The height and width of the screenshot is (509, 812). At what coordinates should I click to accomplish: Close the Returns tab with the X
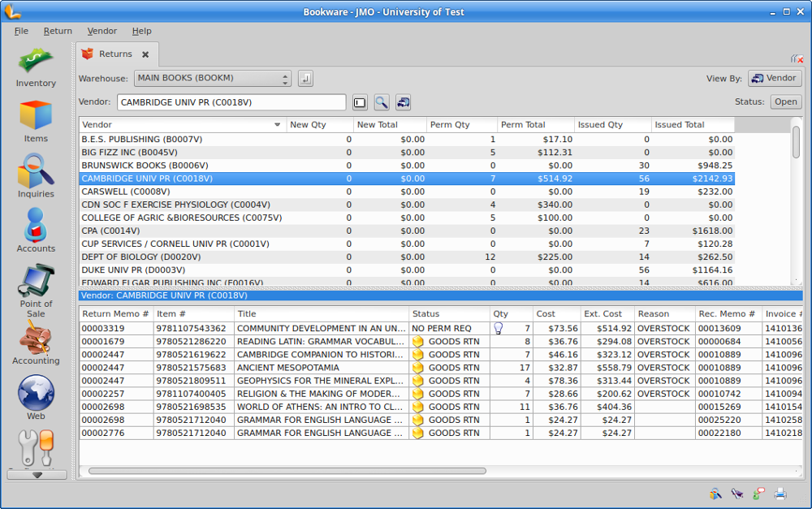coord(145,54)
